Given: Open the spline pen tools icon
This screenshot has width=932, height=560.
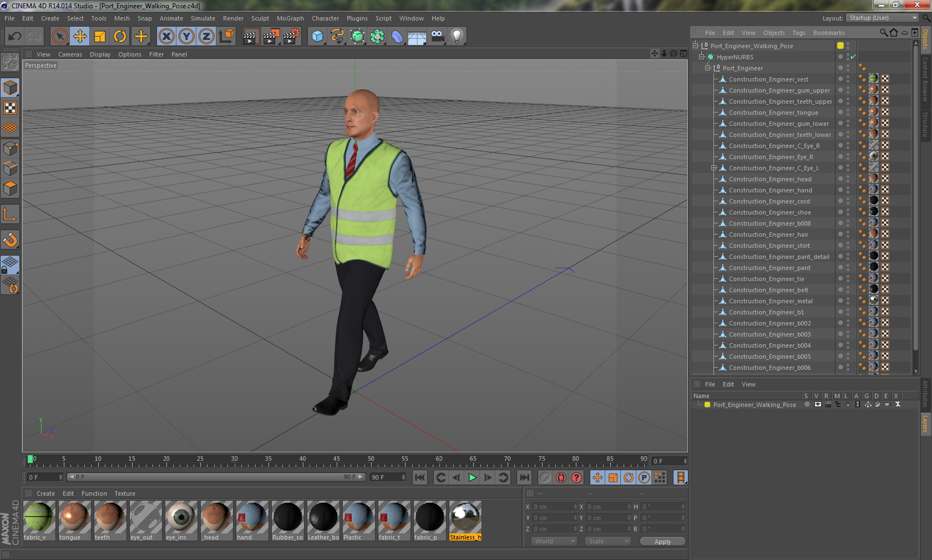Looking at the screenshot, I should click(337, 37).
